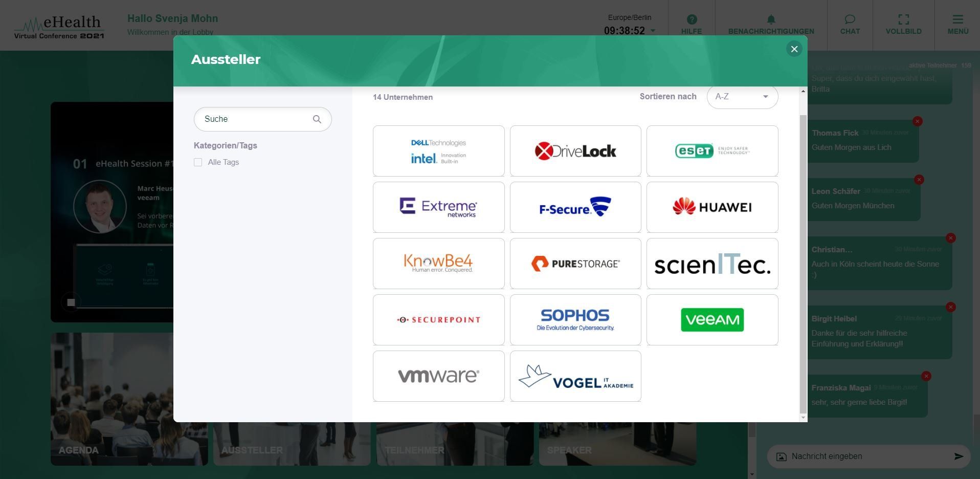Image resolution: width=980 pixels, height=479 pixels.
Task: Click the '14 Unternehmen' count text
Action: (403, 97)
